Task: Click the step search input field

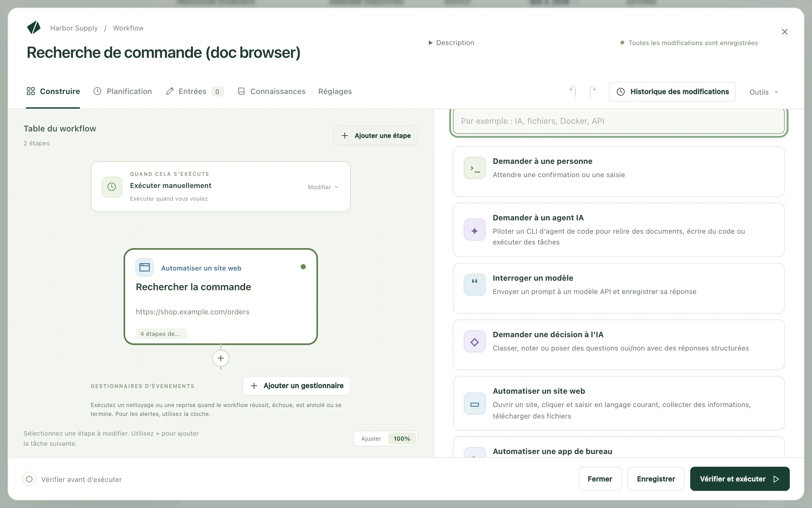Action: click(x=619, y=121)
